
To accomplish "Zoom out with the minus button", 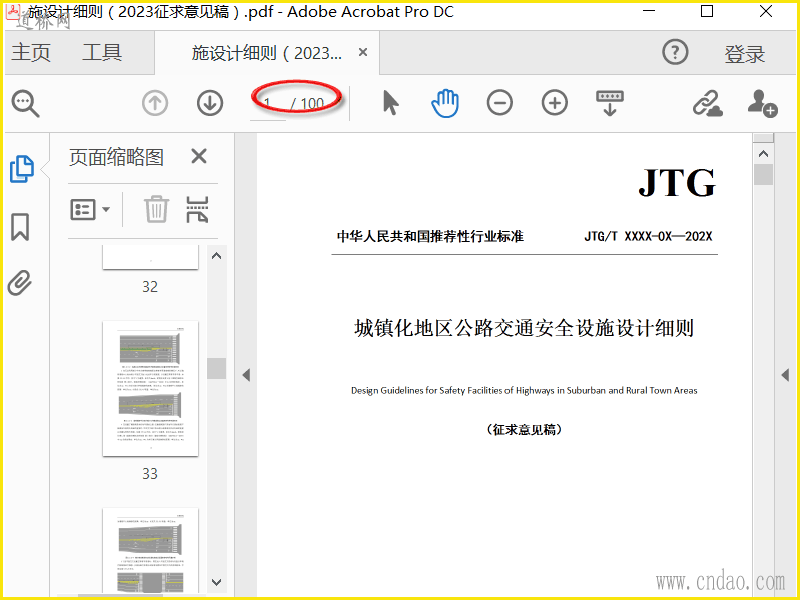I will (x=499, y=103).
